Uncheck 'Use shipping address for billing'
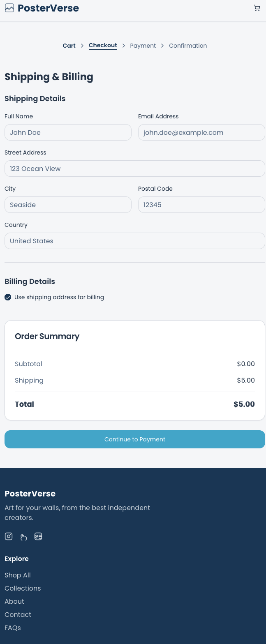Viewport: 266px width, 644px height. point(8,297)
